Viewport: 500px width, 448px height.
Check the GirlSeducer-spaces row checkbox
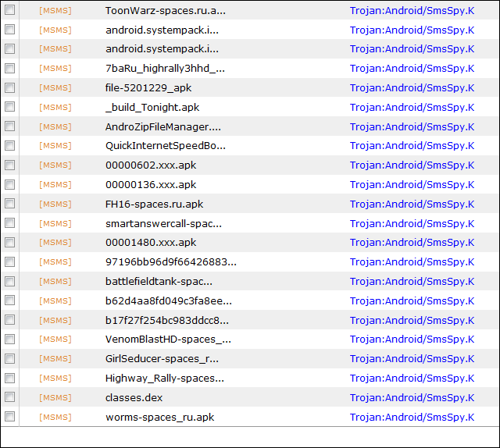10,359
